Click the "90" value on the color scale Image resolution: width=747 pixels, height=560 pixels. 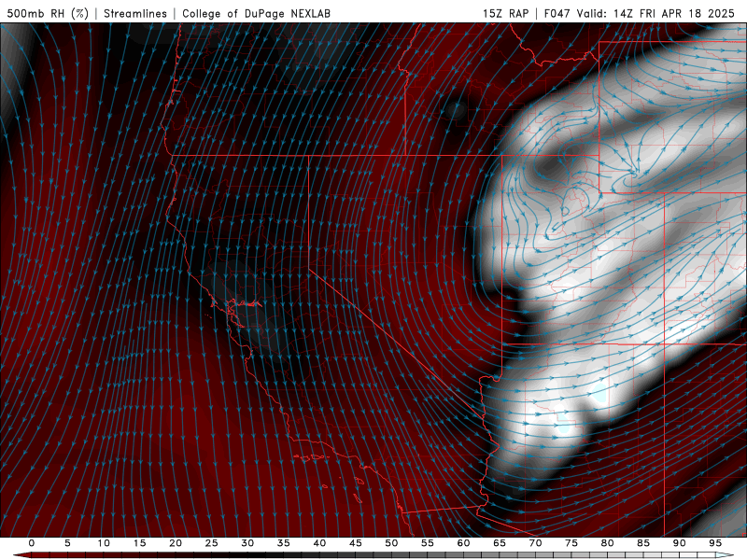[679, 543]
